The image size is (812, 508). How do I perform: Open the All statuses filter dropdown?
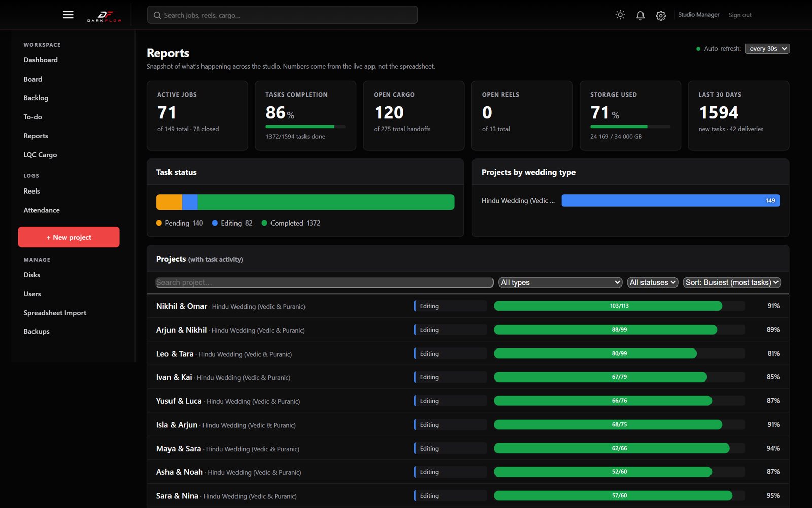point(653,282)
